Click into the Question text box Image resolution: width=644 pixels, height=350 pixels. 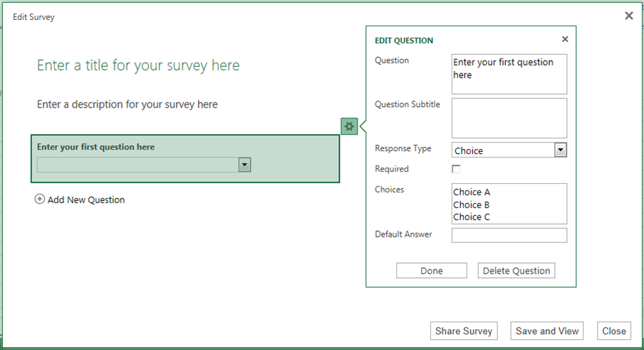[x=509, y=74]
